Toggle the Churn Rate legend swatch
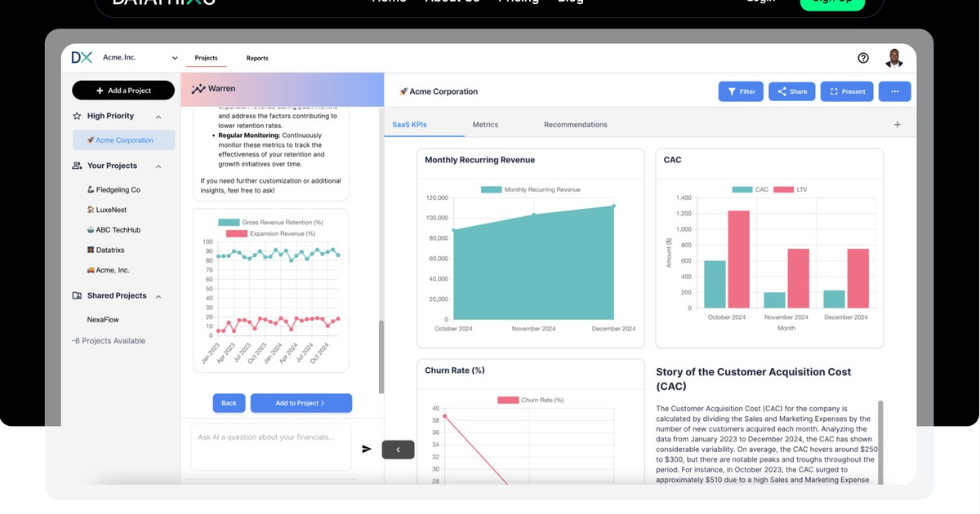The width and height of the screenshot is (980, 514). pyautogui.click(x=507, y=400)
